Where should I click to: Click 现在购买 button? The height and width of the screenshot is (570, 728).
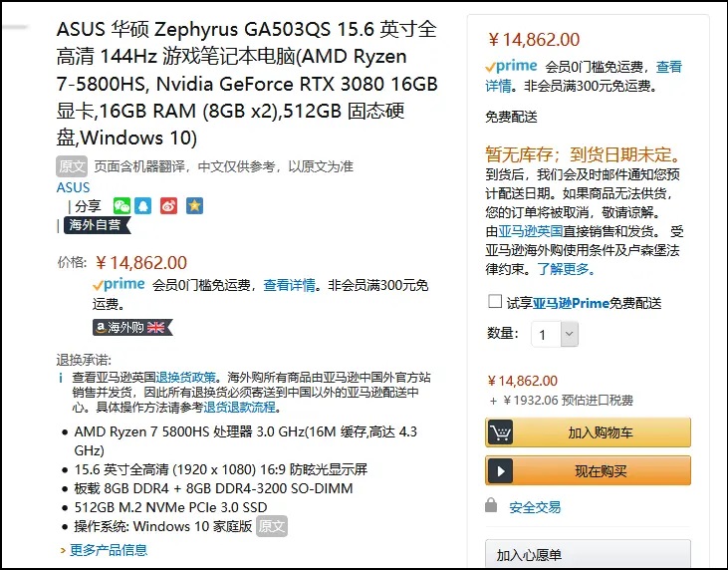pos(588,470)
